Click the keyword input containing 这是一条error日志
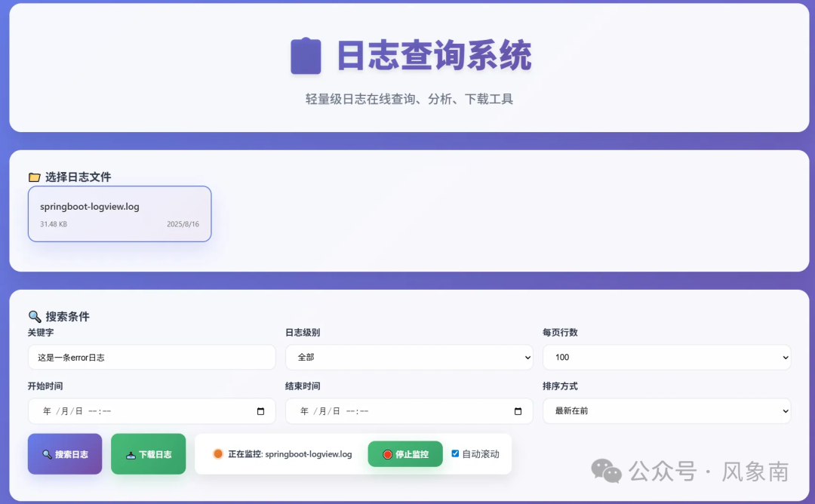This screenshot has width=815, height=504. coord(151,357)
